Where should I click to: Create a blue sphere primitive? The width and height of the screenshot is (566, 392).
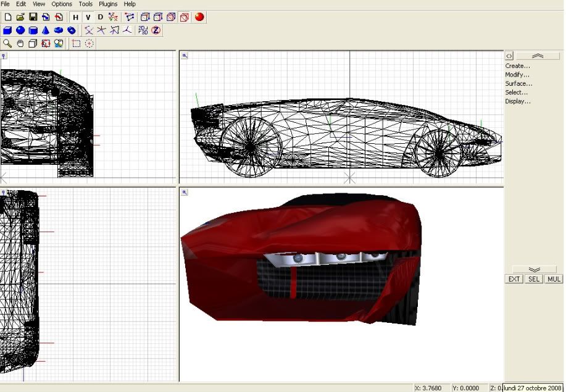click(20, 30)
